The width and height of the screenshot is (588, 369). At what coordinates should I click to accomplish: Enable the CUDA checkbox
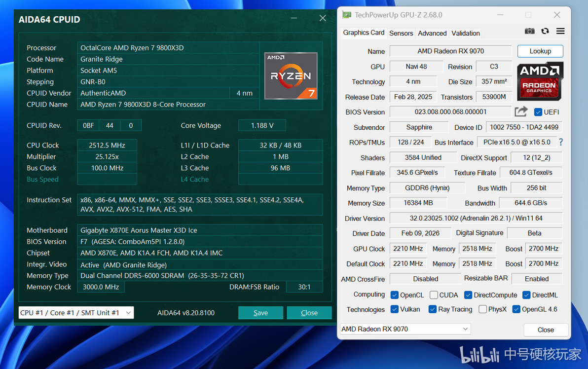[434, 295]
